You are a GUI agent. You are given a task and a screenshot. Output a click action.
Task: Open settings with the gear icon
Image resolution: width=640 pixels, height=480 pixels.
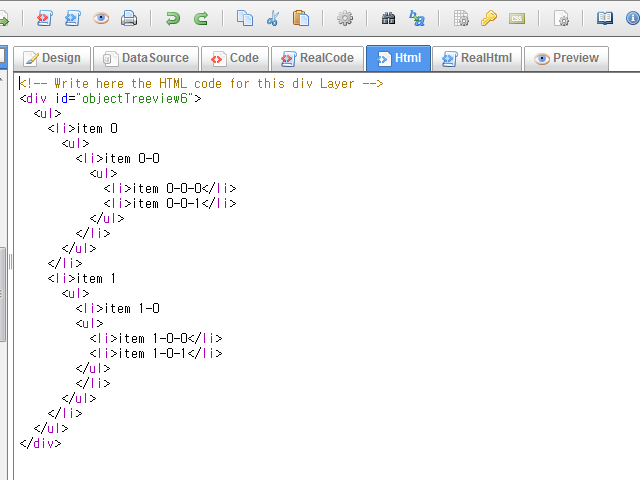(345, 18)
